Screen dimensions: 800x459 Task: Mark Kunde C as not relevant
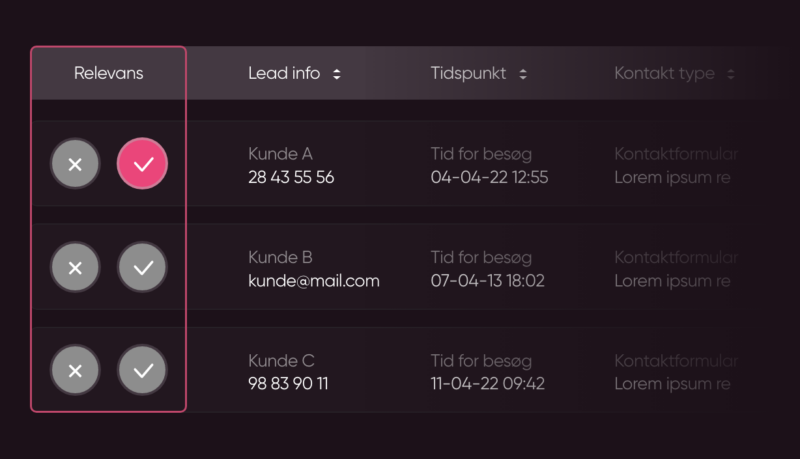tap(75, 370)
